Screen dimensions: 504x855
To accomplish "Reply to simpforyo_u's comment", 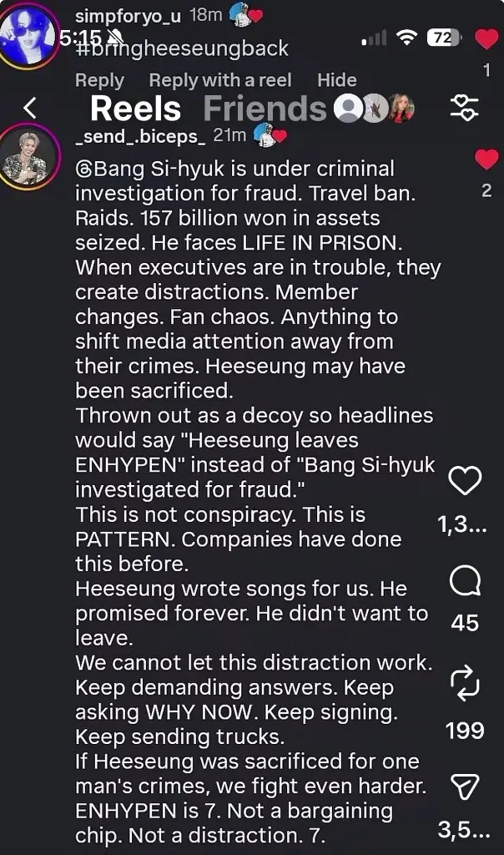I will 99,80.
